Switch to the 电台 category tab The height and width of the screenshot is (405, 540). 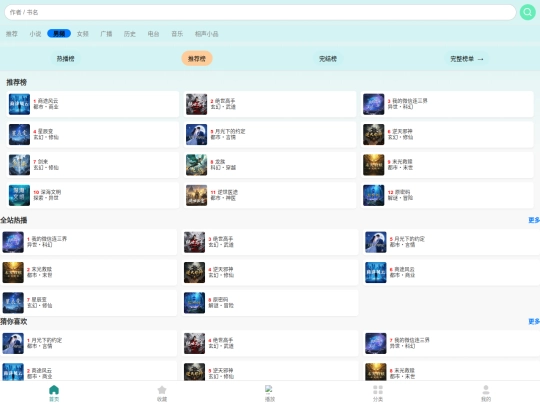tap(153, 34)
